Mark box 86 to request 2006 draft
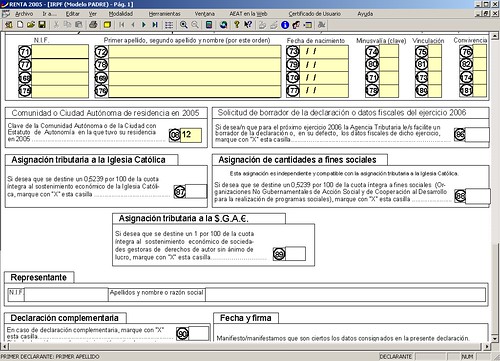 [477, 135]
